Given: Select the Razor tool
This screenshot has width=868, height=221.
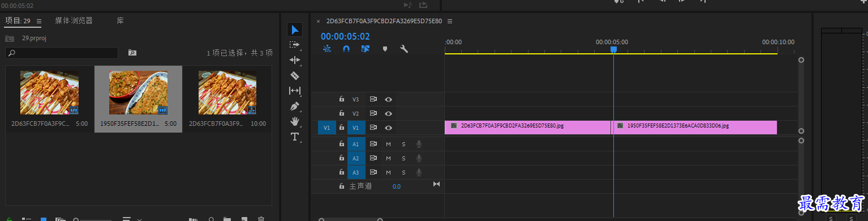Looking at the screenshot, I should tap(295, 75).
